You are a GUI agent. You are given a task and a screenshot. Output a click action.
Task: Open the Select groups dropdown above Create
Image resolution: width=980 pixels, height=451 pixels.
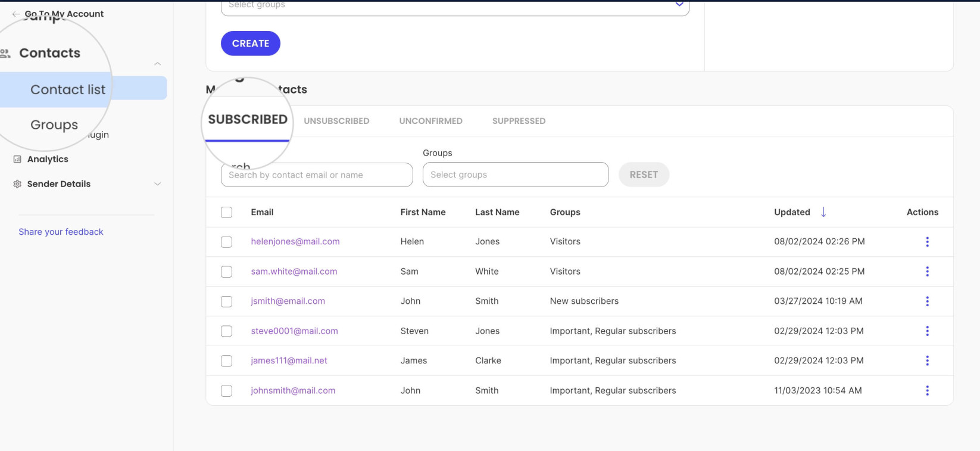pyautogui.click(x=455, y=6)
